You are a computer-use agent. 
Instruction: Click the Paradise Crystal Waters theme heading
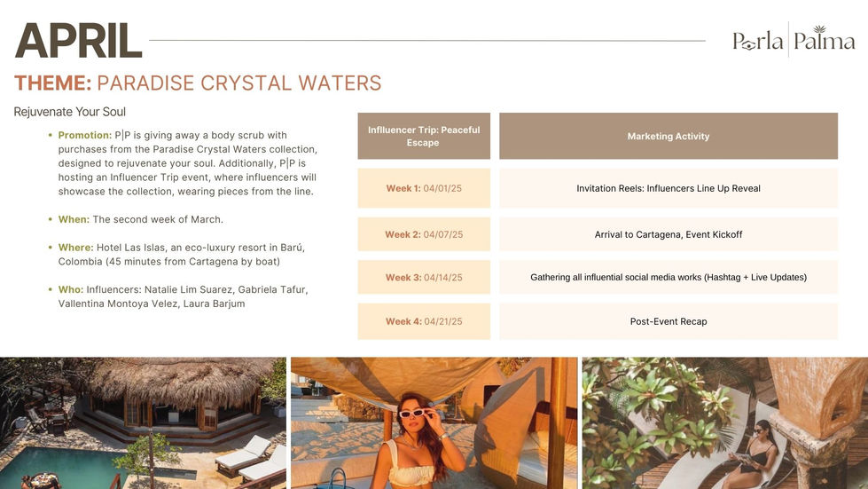click(x=198, y=83)
